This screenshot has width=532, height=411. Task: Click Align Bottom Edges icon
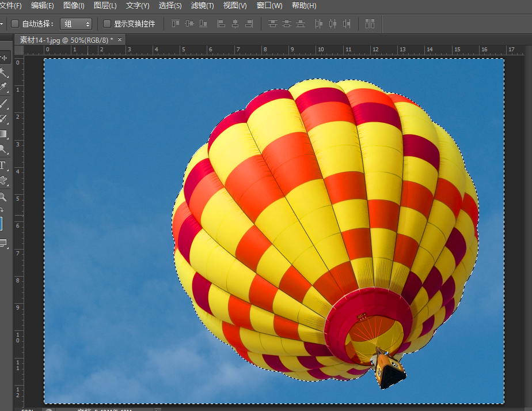tap(203, 24)
